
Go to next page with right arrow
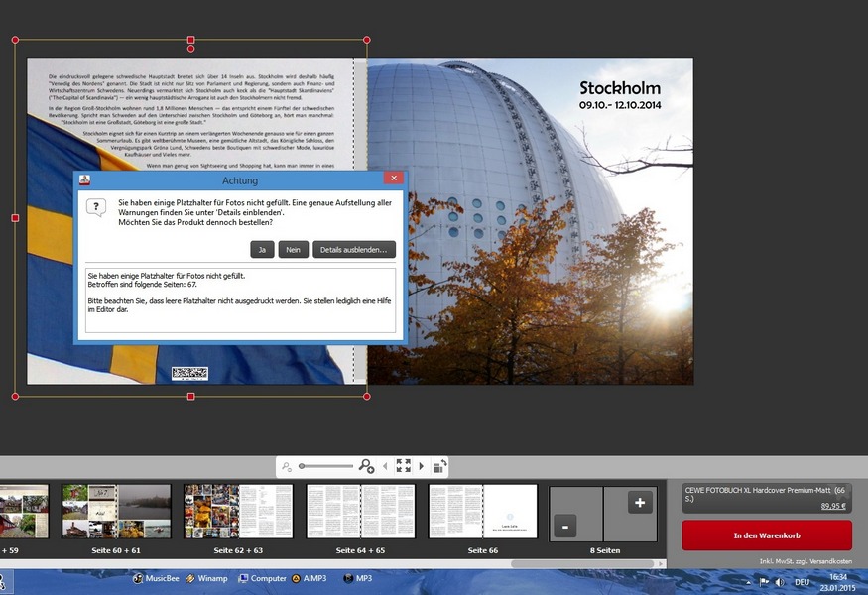[x=422, y=466]
